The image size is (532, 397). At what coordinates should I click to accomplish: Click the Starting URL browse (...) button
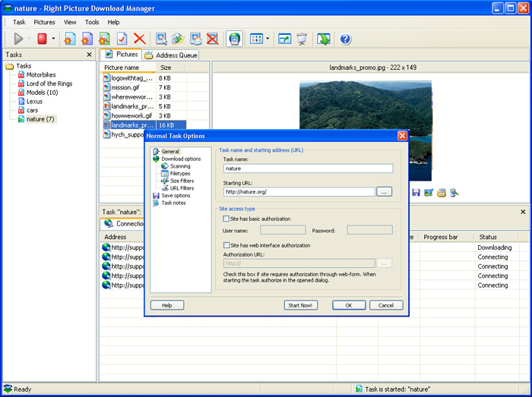click(384, 192)
